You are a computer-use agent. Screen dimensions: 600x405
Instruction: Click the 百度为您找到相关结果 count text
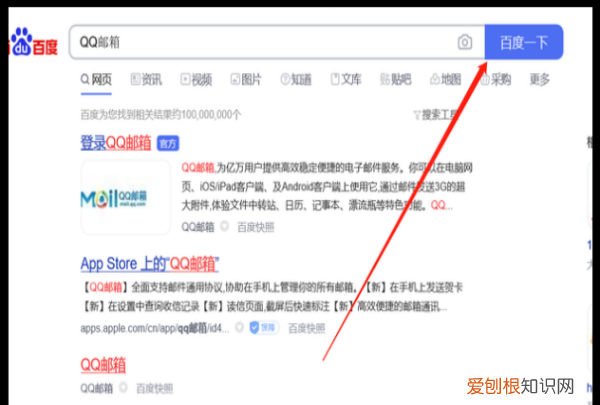click(x=161, y=114)
